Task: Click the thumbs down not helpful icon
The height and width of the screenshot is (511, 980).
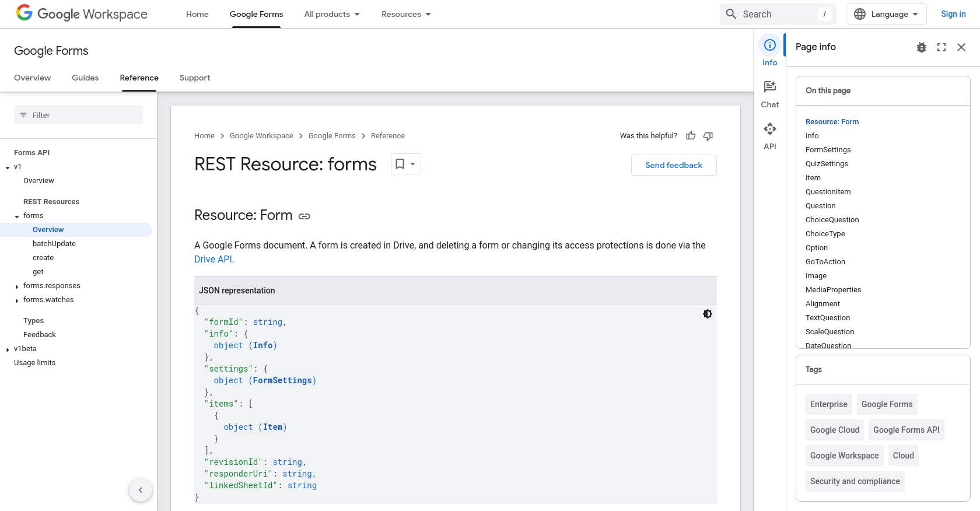Action: [x=708, y=136]
